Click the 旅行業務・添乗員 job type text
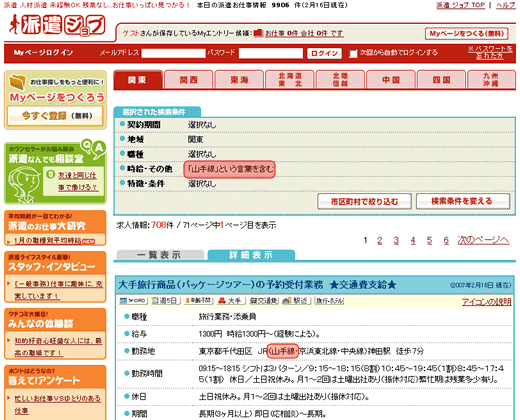The width and height of the screenshot is (520, 420). coord(227,316)
